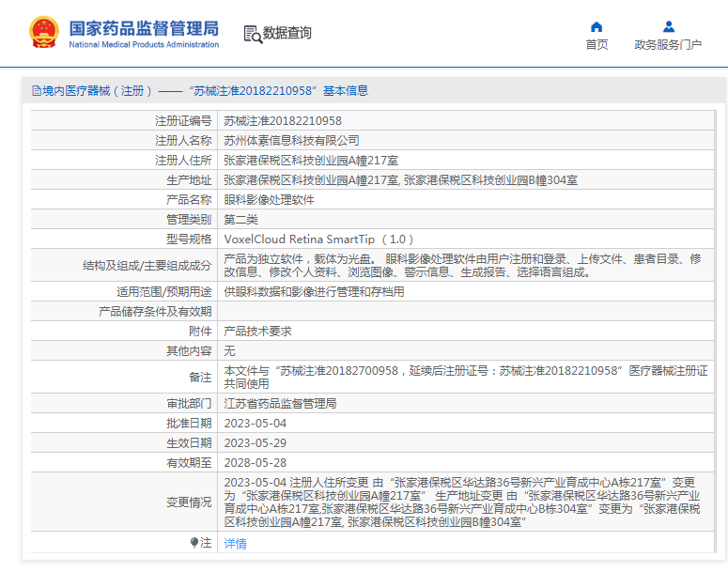Select 供眼科数据和影像进行管理和存档用 text

(314, 291)
